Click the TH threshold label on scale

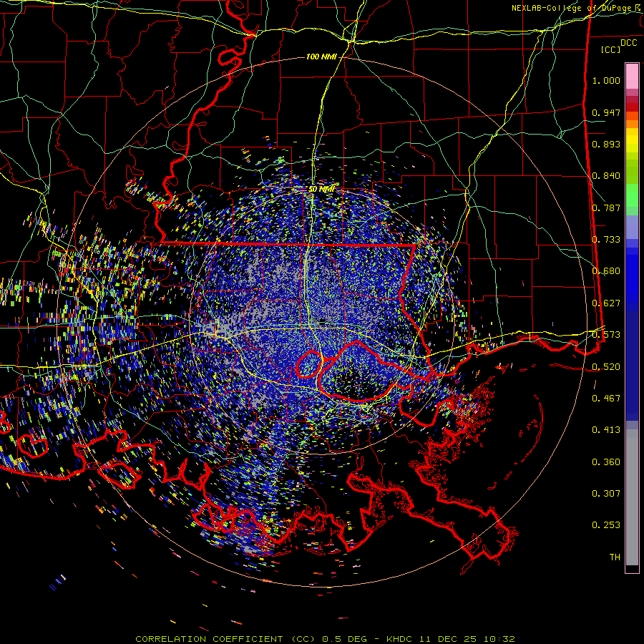(615, 557)
